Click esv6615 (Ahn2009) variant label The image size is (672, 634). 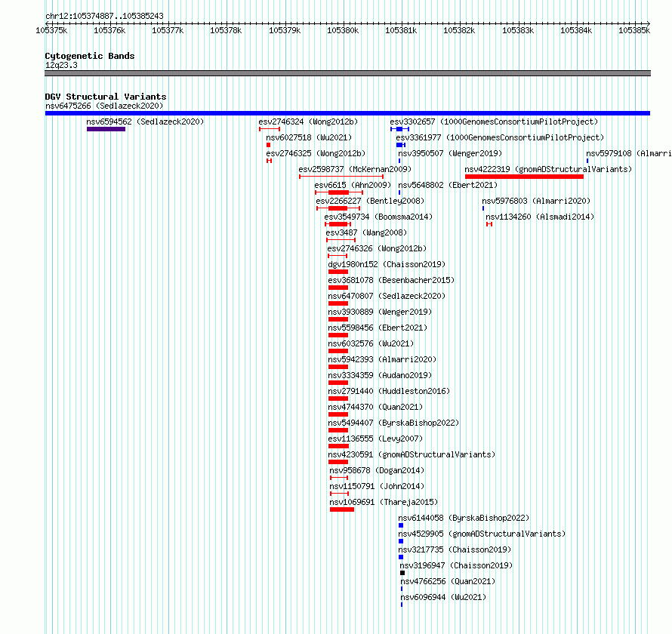point(353,185)
